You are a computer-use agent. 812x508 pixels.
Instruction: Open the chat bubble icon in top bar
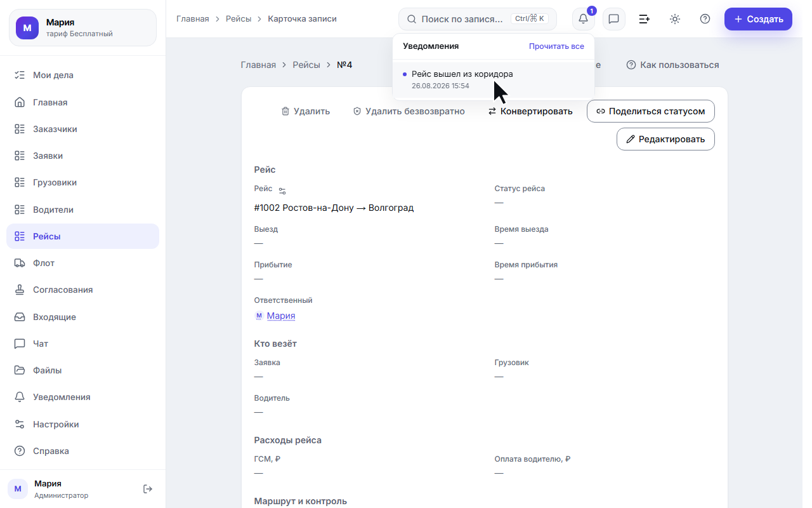pyautogui.click(x=613, y=19)
